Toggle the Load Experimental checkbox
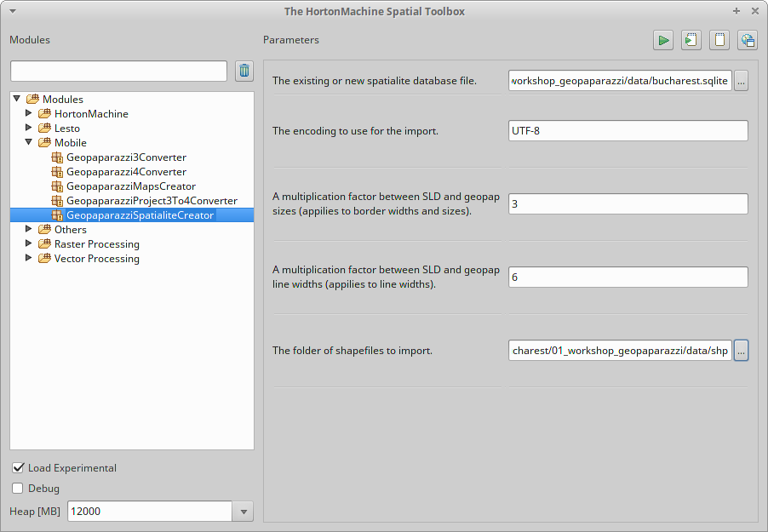 coord(18,468)
